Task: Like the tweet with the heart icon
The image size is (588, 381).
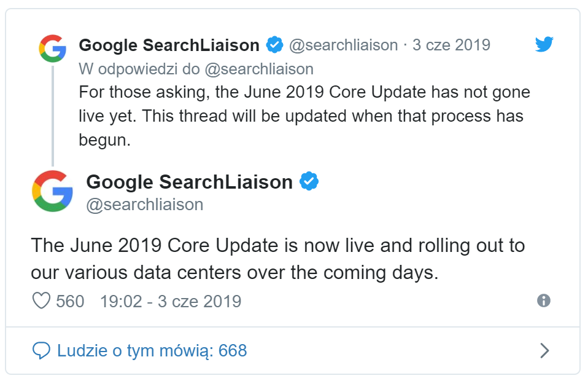Action: click(x=41, y=301)
